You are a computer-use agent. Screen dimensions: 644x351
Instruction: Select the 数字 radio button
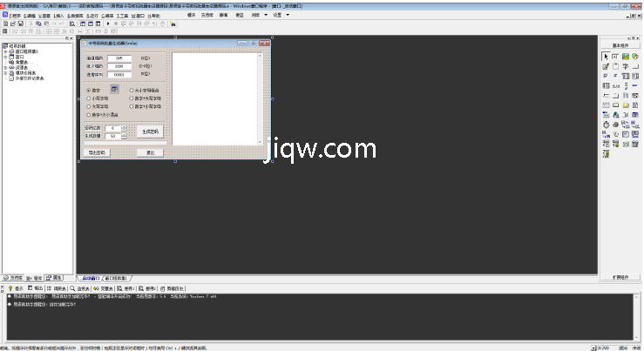[88, 90]
